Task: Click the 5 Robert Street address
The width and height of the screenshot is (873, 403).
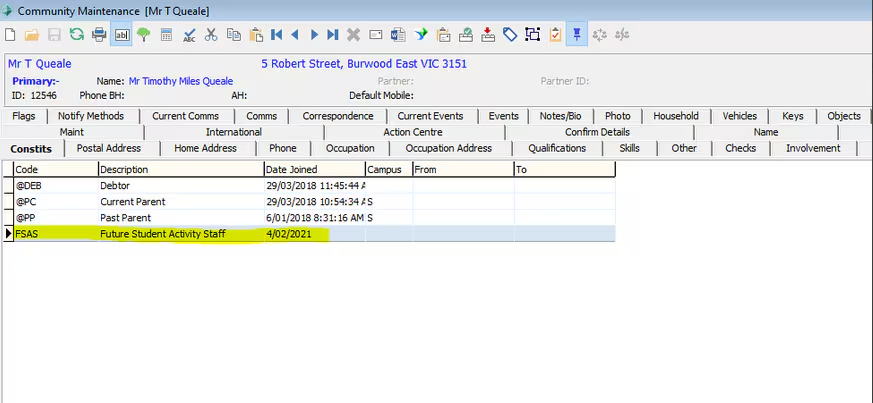Action: pos(364,64)
